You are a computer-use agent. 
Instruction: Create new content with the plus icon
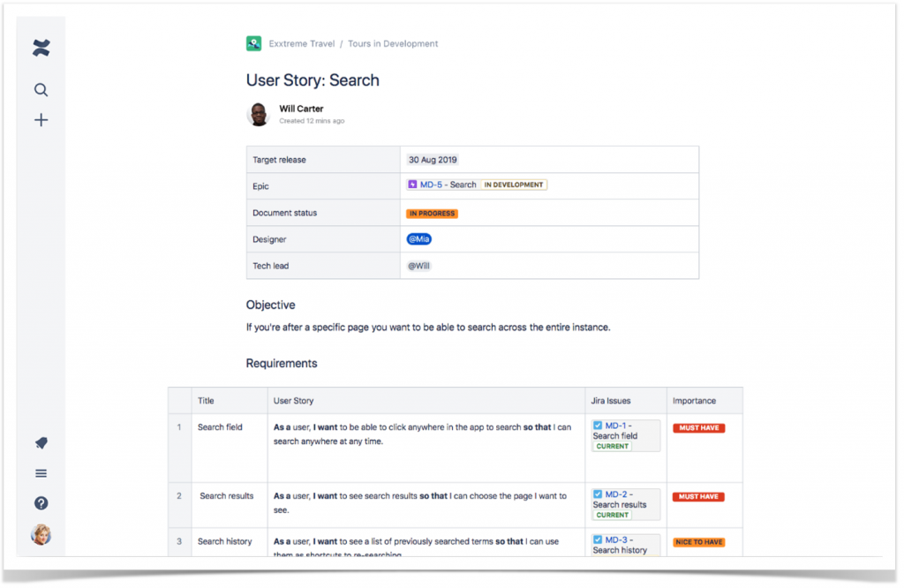(x=41, y=119)
